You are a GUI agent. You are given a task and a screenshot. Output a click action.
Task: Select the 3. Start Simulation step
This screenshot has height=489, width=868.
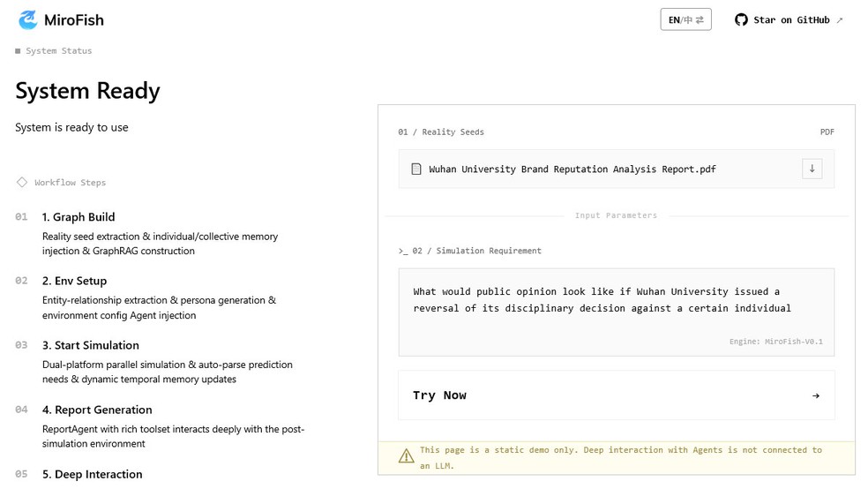coord(90,345)
